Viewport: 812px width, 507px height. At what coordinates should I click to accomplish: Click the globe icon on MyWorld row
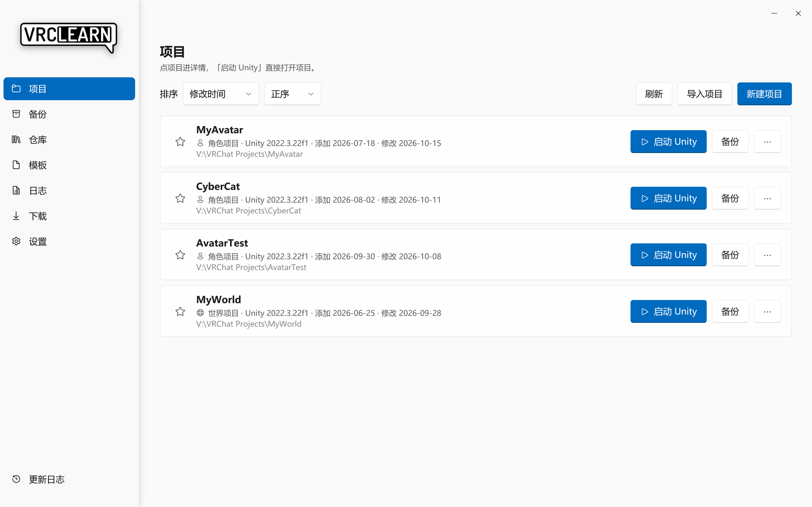coord(200,313)
